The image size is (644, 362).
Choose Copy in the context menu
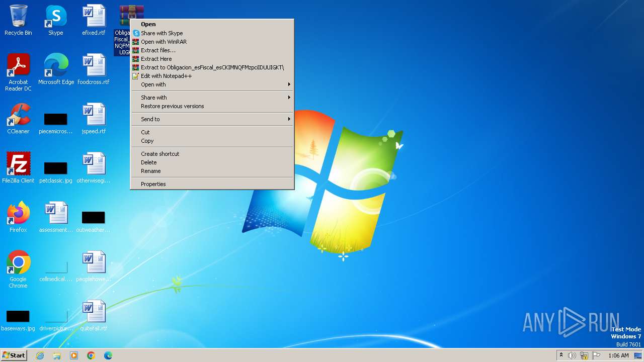212,141
